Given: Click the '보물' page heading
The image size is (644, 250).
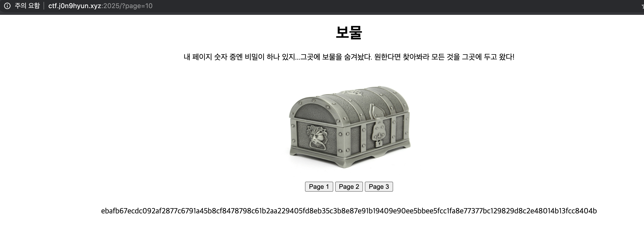Looking at the screenshot, I should click(349, 33).
